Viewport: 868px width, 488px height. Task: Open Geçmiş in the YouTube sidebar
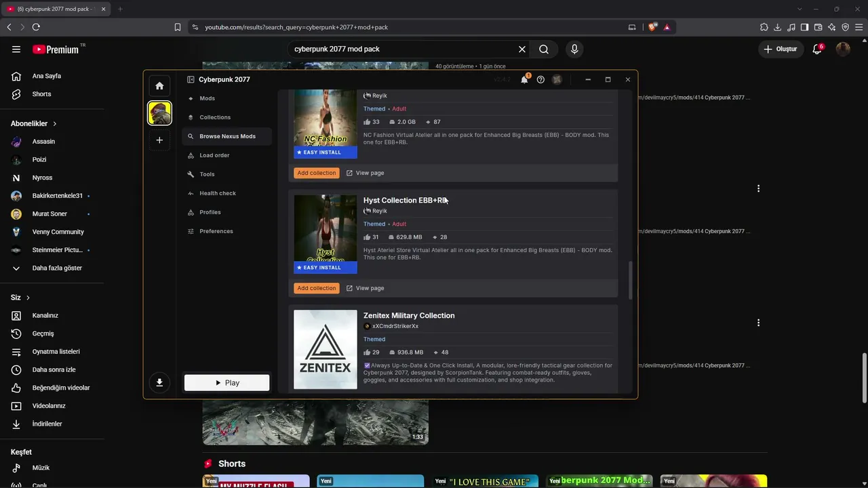43,333
